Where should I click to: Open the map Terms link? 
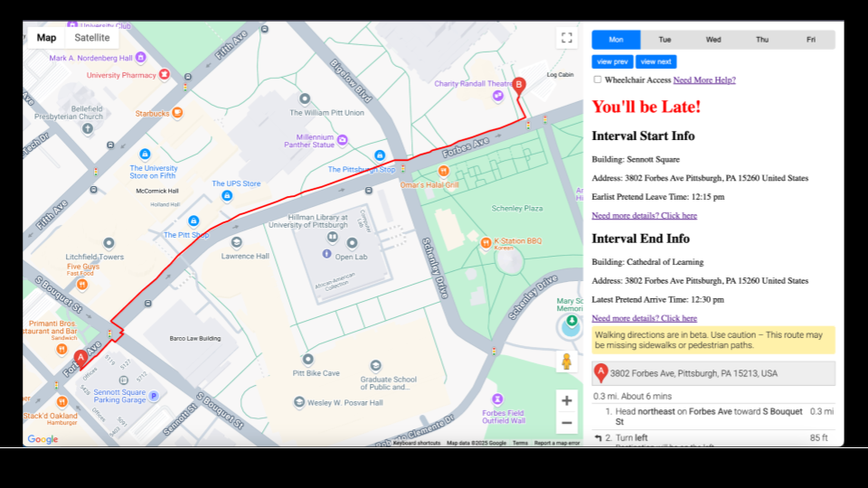(520, 443)
